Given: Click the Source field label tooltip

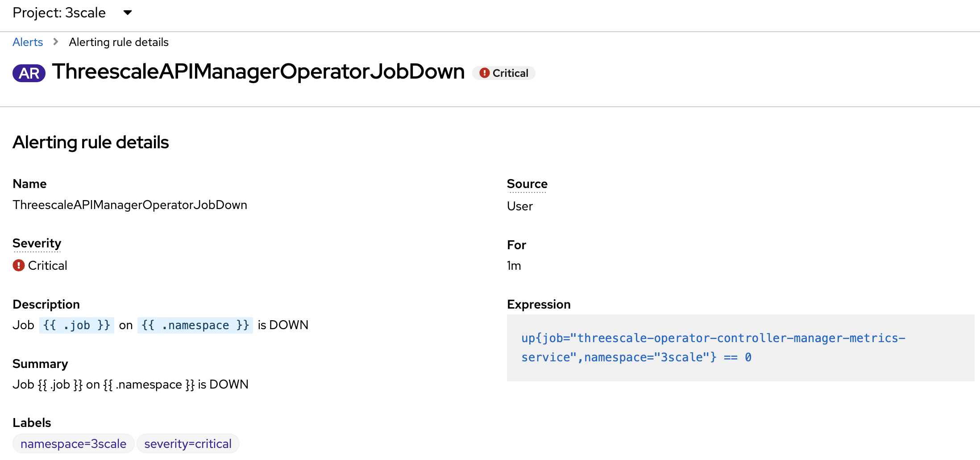Looking at the screenshot, I should pos(527,184).
